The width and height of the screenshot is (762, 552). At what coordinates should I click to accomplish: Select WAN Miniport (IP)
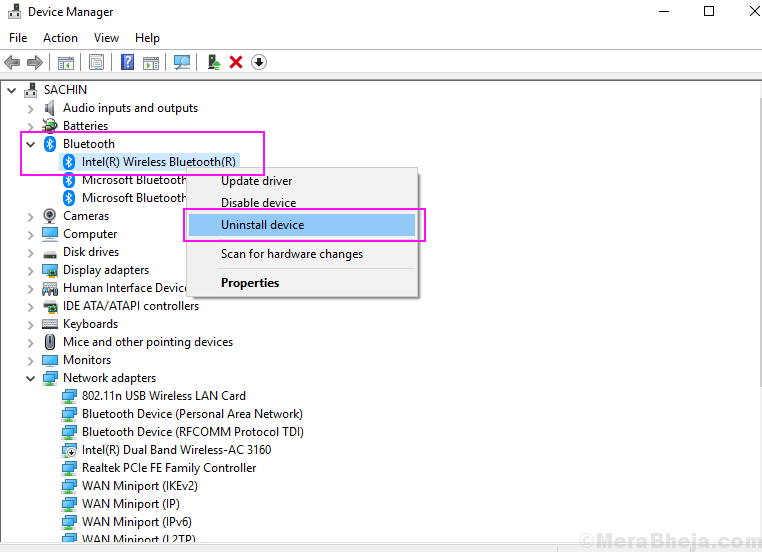tap(131, 504)
